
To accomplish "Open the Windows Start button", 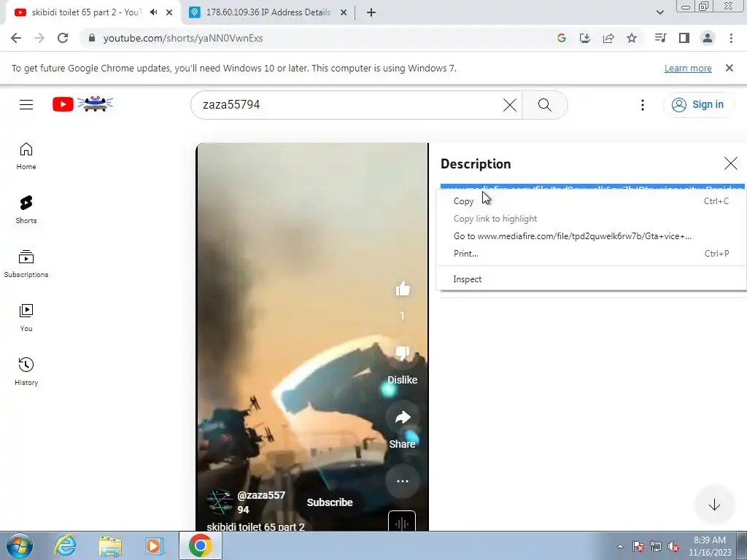I will [x=19, y=545].
